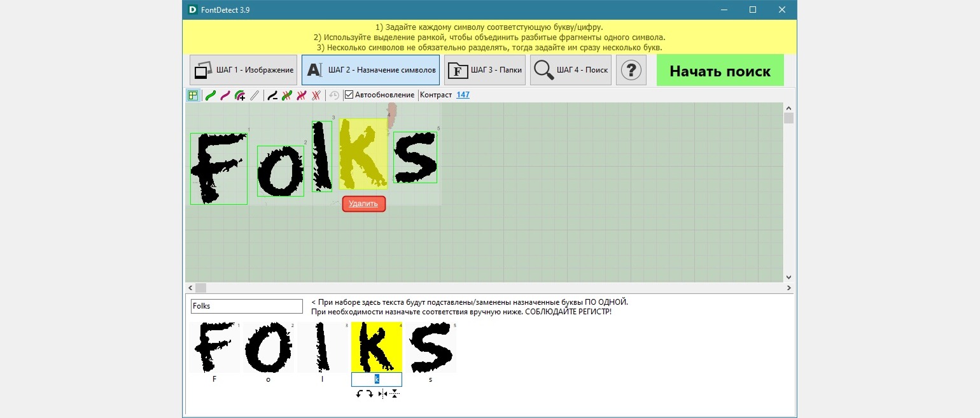Switch to ШАГ 2 - Назначение символов
Image resolution: width=980 pixels, height=418 pixels.
371,70
